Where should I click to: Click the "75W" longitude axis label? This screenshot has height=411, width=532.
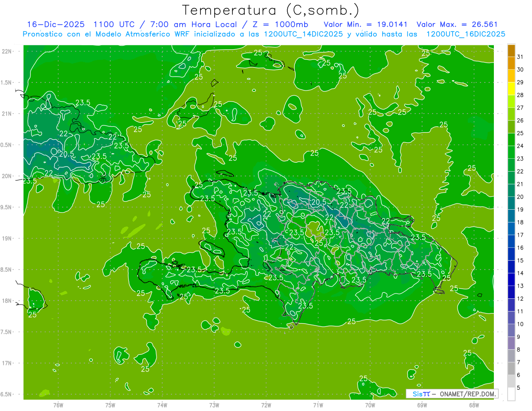pyautogui.click(x=110, y=405)
